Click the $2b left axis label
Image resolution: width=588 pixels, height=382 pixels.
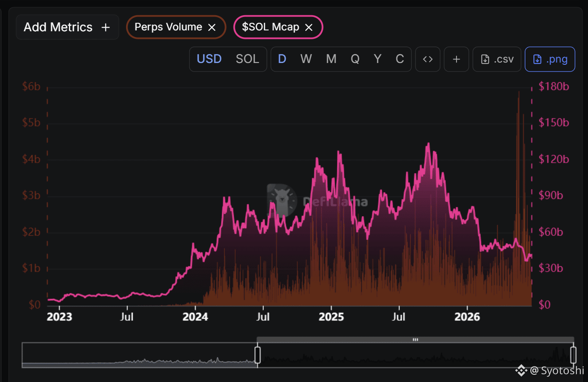tap(31, 232)
